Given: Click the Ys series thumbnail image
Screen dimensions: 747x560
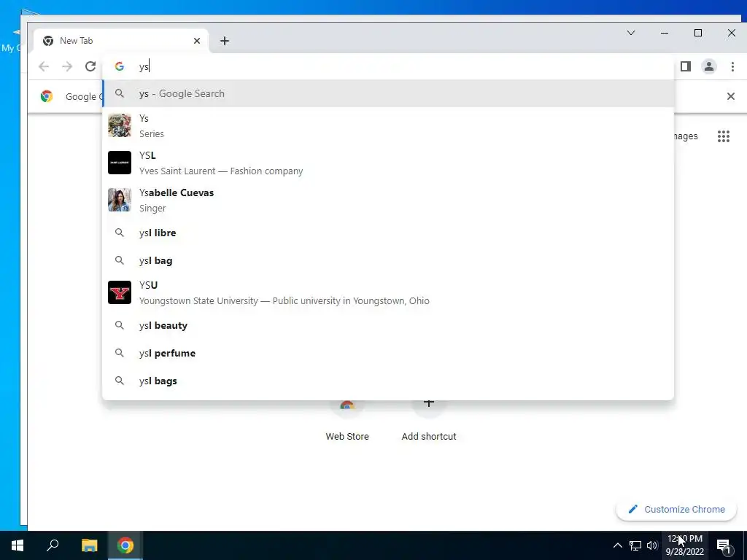Looking at the screenshot, I should coord(120,125).
